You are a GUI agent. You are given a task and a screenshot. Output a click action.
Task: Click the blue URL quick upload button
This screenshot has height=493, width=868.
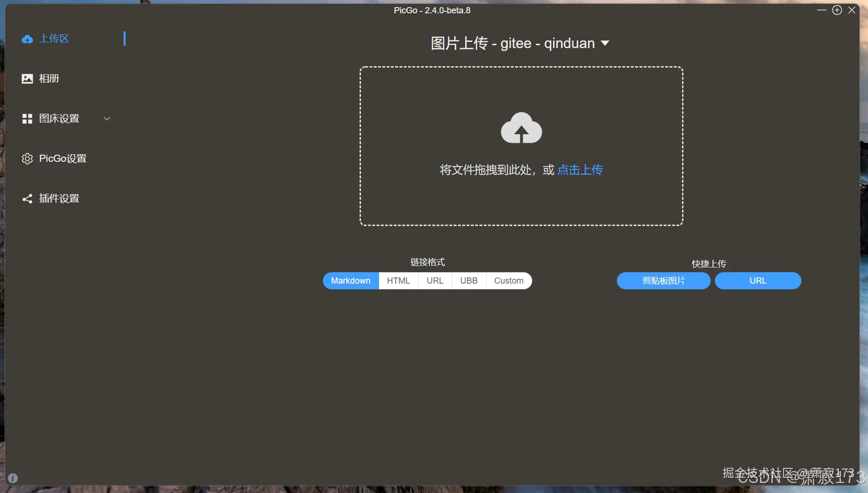(x=757, y=280)
